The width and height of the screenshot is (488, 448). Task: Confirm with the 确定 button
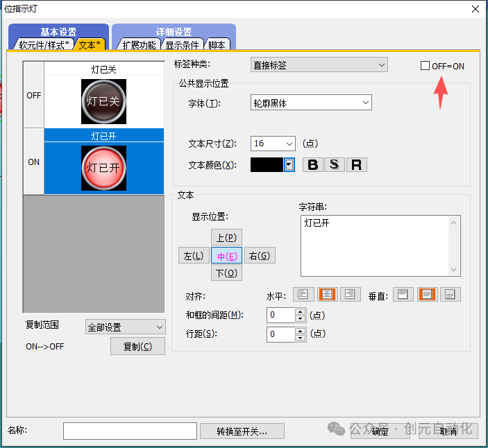click(380, 431)
